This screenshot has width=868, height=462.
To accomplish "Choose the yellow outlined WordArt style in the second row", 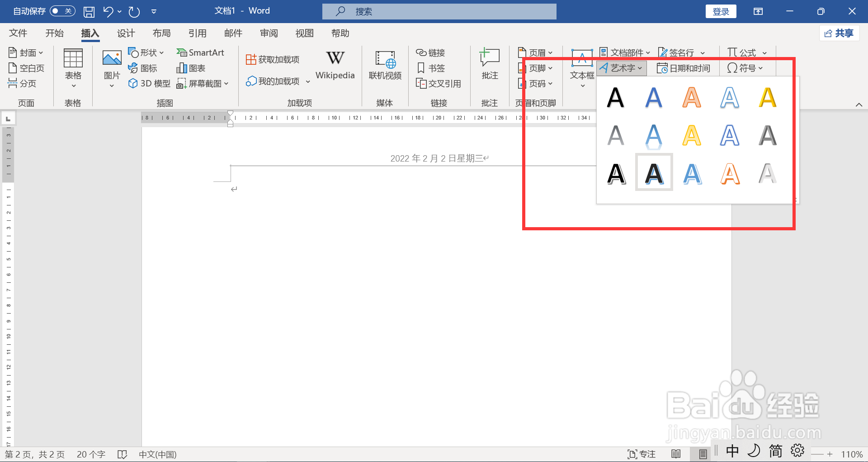I will (x=692, y=135).
